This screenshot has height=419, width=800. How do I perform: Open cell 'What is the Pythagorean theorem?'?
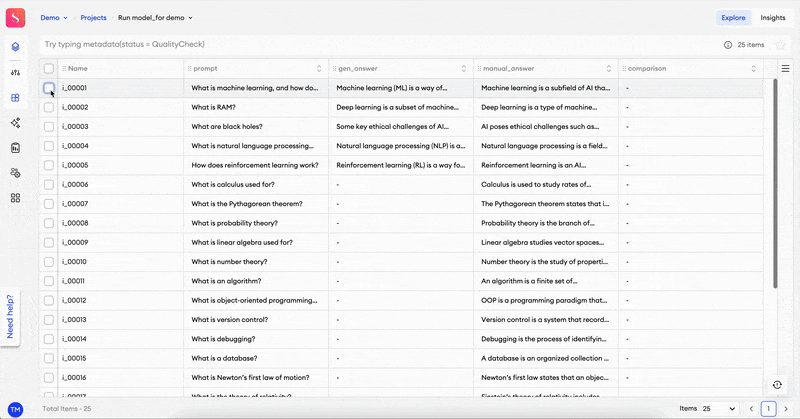pos(256,204)
